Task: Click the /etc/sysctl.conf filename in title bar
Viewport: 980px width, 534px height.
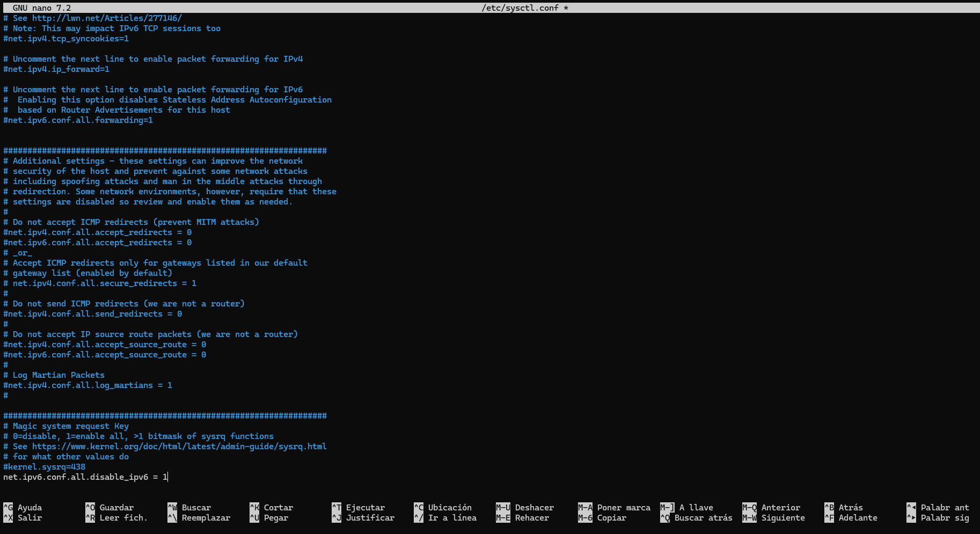Action: tap(520, 8)
